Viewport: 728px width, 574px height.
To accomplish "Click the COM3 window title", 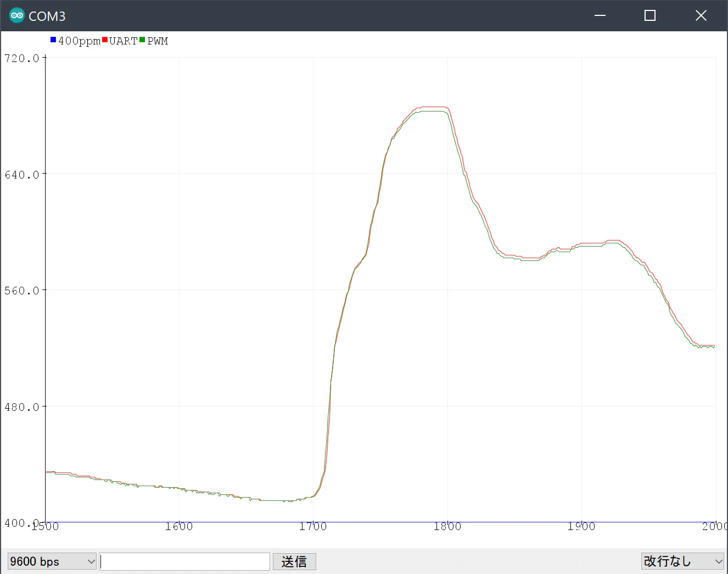I will pos(47,16).
